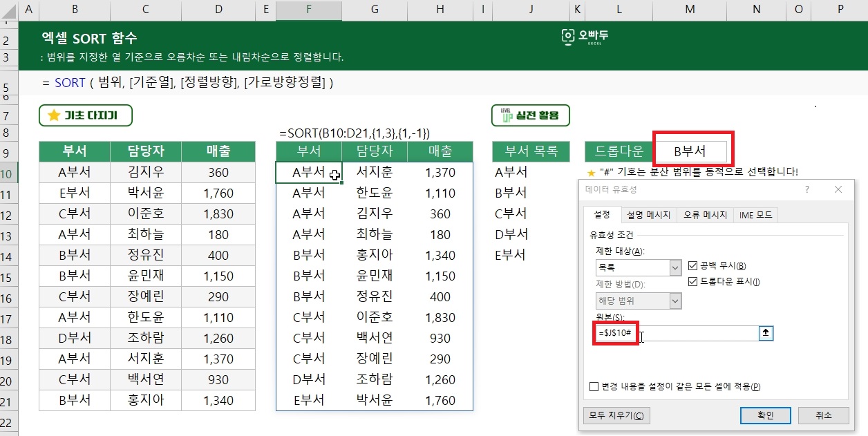Toggle the 공백 무시 checkbox

694,265
